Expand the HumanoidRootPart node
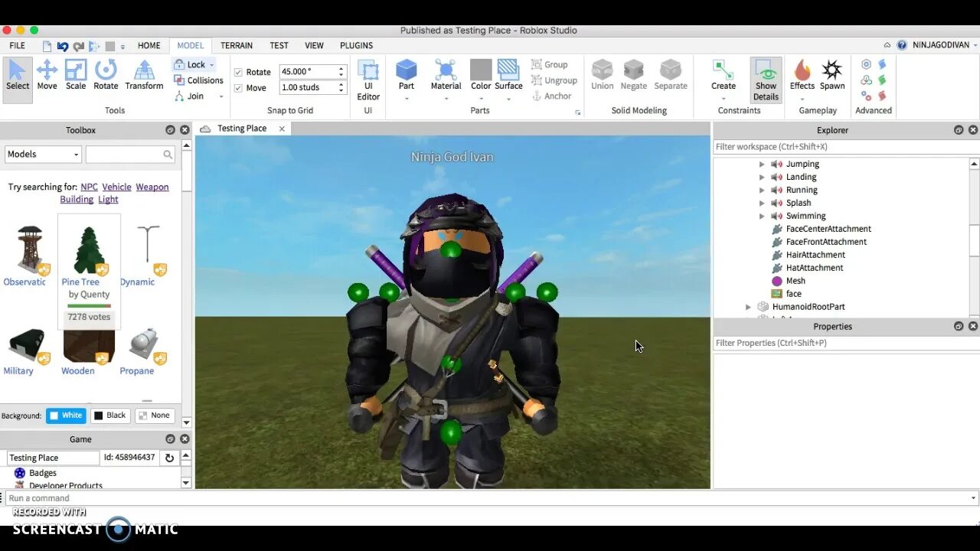 [749, 307]
